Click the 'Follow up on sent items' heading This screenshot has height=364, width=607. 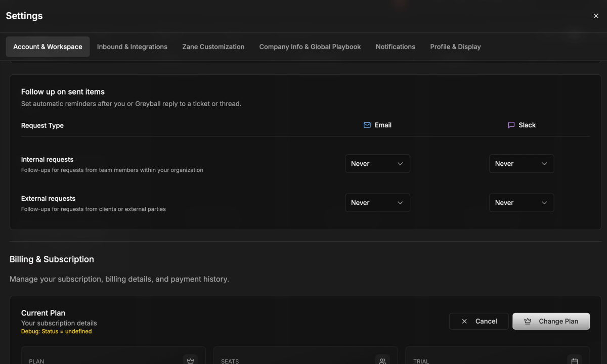point(63,92)
